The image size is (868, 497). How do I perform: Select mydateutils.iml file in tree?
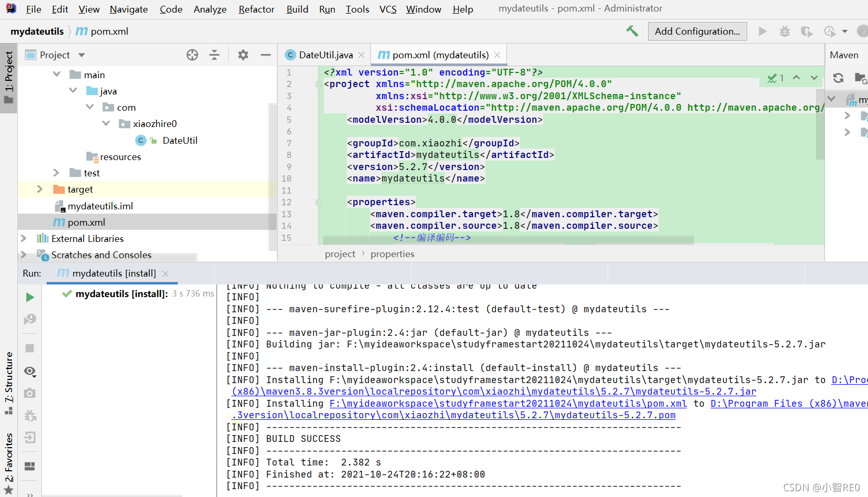pyautogui.click(x=100, y=206)
